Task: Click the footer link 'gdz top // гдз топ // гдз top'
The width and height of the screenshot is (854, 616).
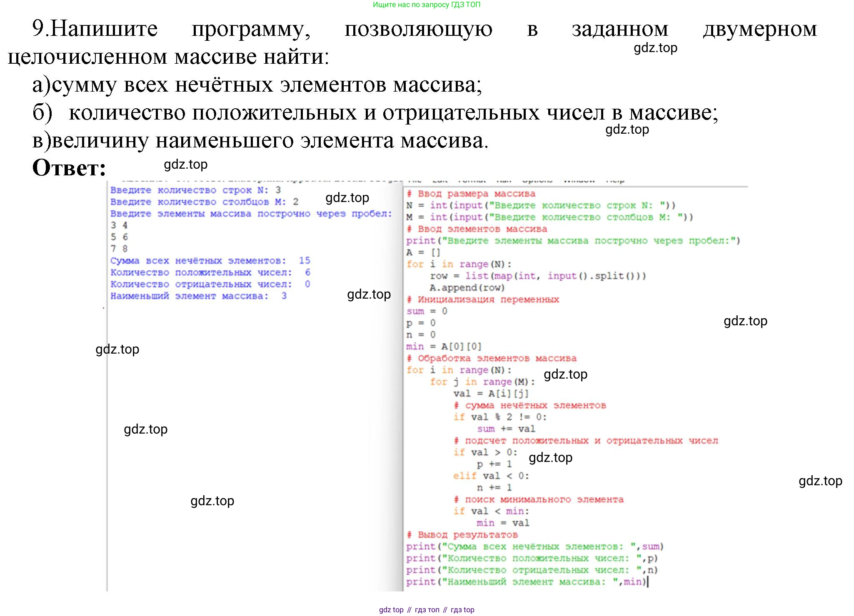Action: click(427, 610)
